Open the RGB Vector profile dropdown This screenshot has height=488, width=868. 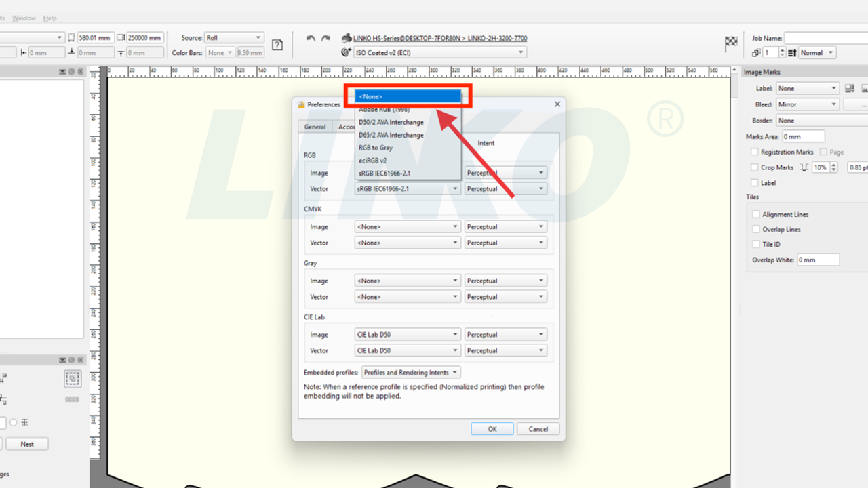tap(408, 189)
